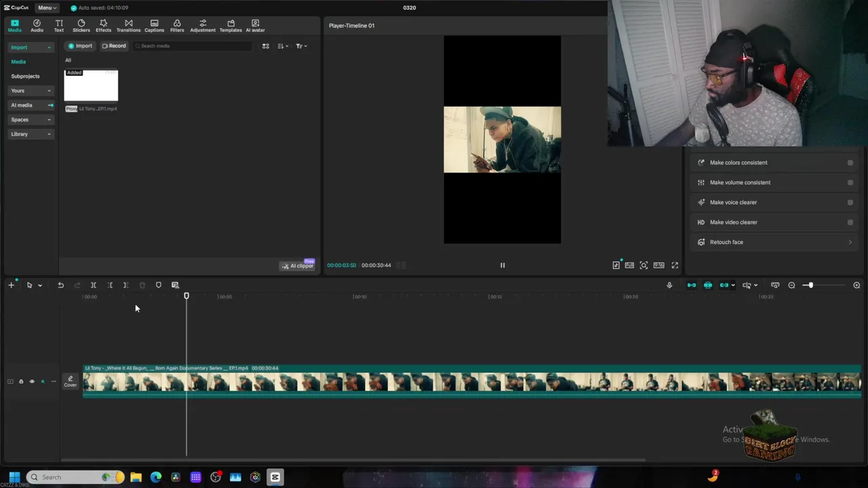
Task: Split clip at the playhead
Action: point(94,285)
